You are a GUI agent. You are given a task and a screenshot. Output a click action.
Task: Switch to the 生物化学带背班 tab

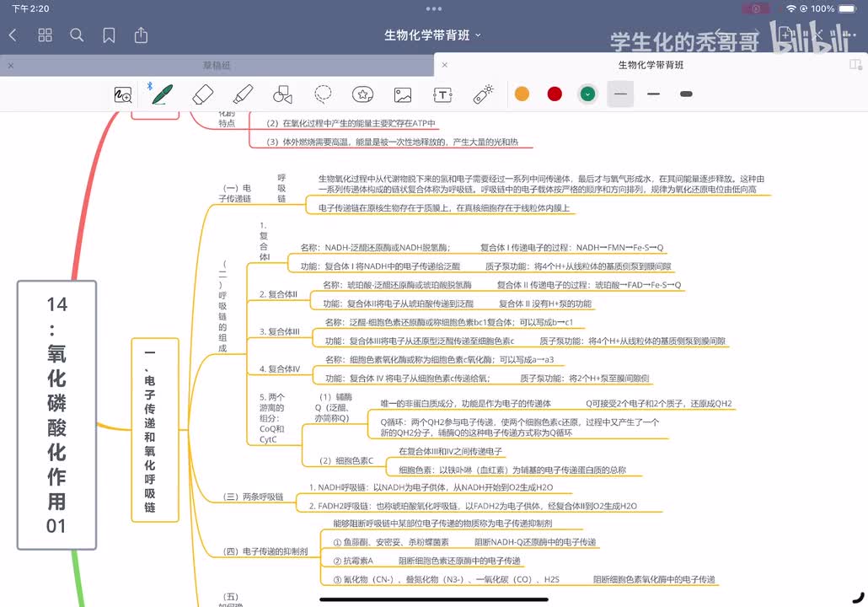651,65
